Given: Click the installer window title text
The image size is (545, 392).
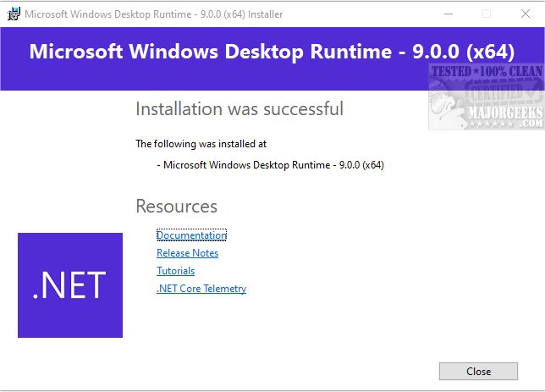Looking at the screenshot, I should [x=154, y=14].
